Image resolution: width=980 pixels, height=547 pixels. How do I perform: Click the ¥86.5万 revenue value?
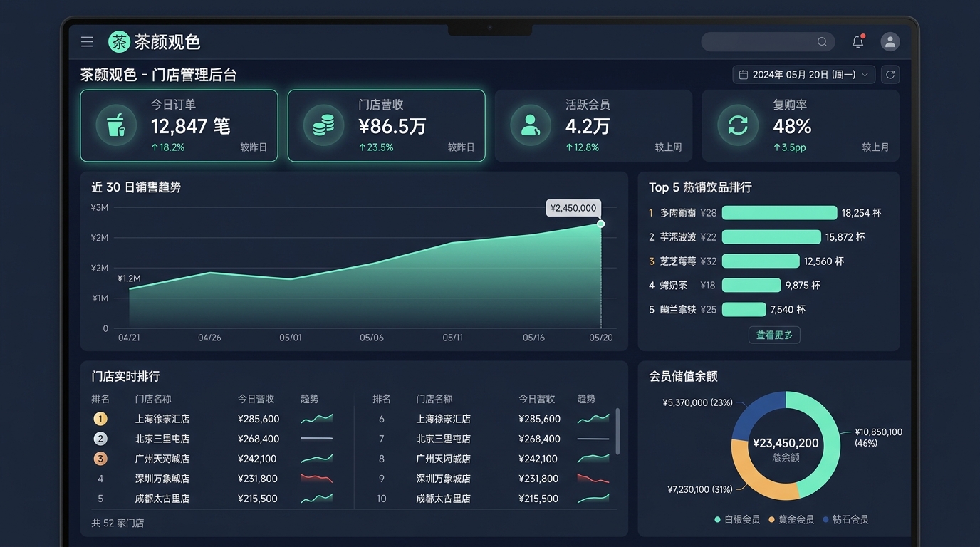click(x=392, y=127)
